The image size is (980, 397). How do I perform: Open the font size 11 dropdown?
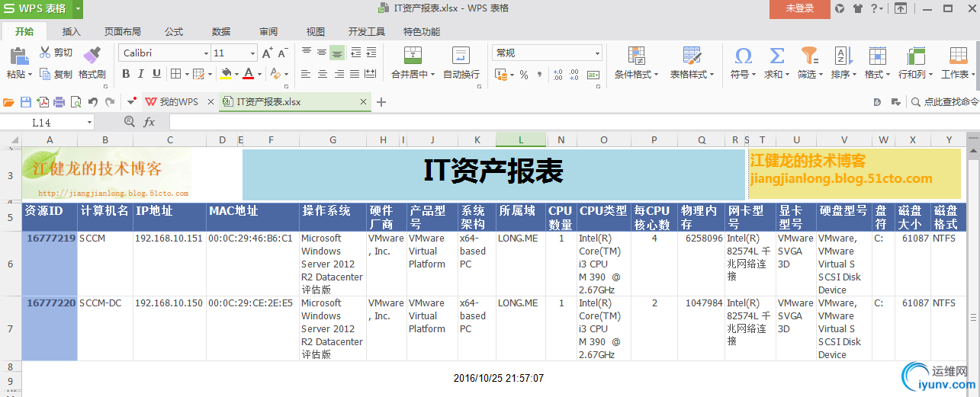click(x=252, y=53)
